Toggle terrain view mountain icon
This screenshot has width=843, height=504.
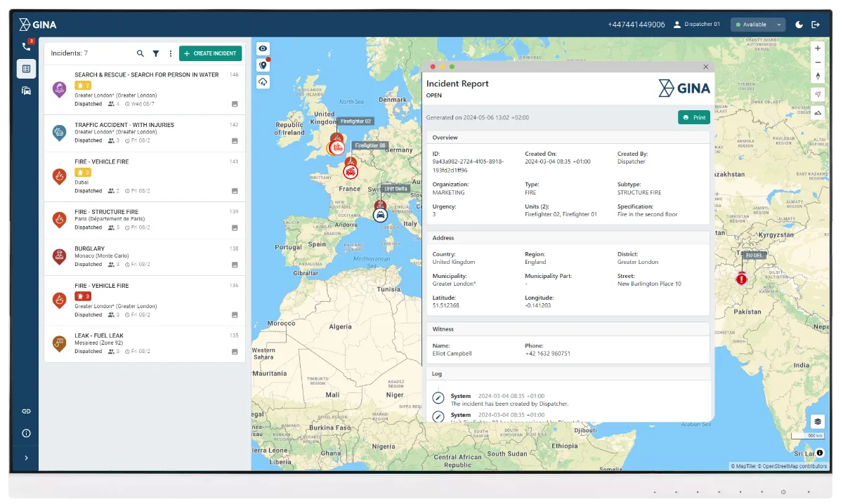[x=818, y=112]
